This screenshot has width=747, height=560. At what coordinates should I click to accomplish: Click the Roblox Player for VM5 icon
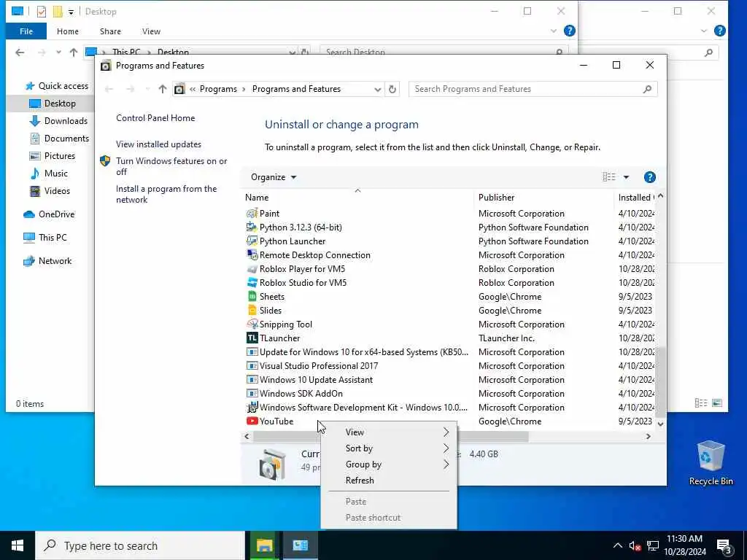(x=252, y=269)
